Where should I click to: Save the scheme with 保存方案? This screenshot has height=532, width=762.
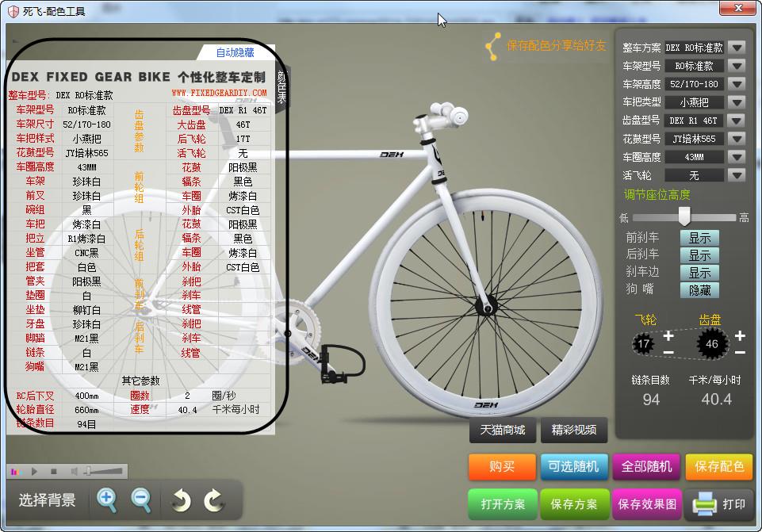[574, 504]
